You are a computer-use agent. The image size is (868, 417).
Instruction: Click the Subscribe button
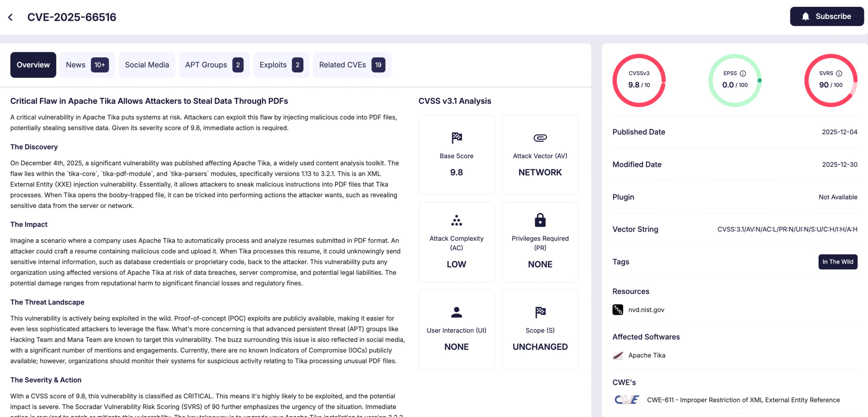click(827, 16)
